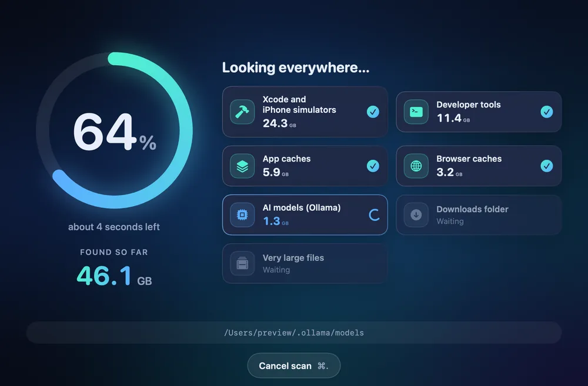
Task: Click the circular 64% progress ring
Action: click(115, 130)
